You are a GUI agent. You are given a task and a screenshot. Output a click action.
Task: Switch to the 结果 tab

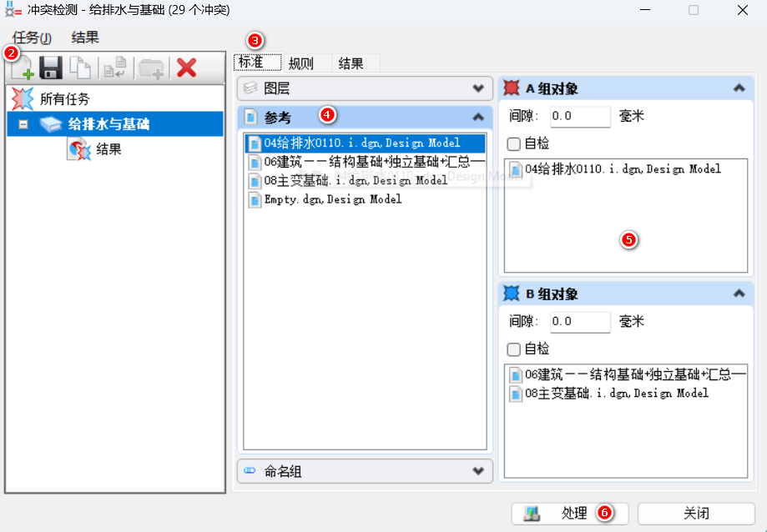click(356, 63)
